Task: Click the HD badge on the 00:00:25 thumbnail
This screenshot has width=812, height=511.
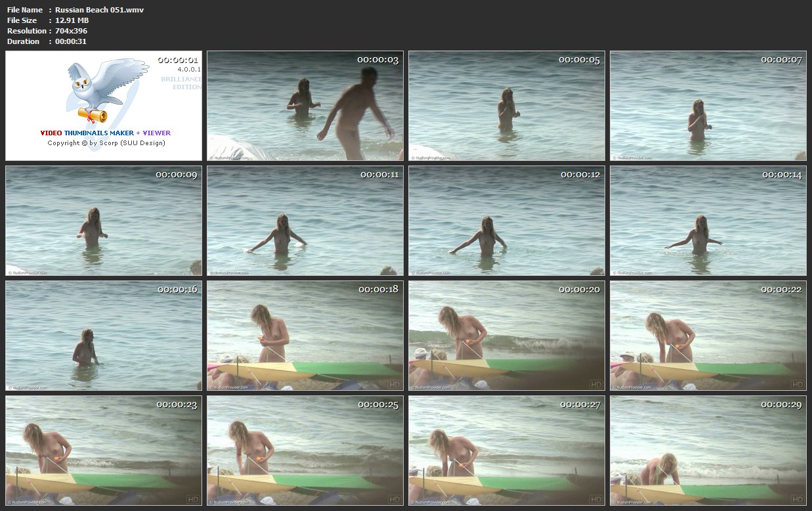Action: (x=394, y=499)
